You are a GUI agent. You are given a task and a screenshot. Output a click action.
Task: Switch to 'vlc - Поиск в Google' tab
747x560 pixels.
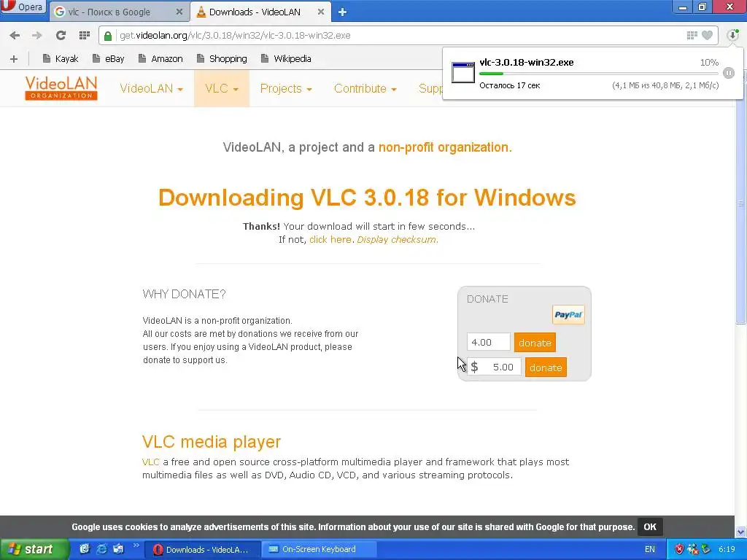(x=119, y=12)
